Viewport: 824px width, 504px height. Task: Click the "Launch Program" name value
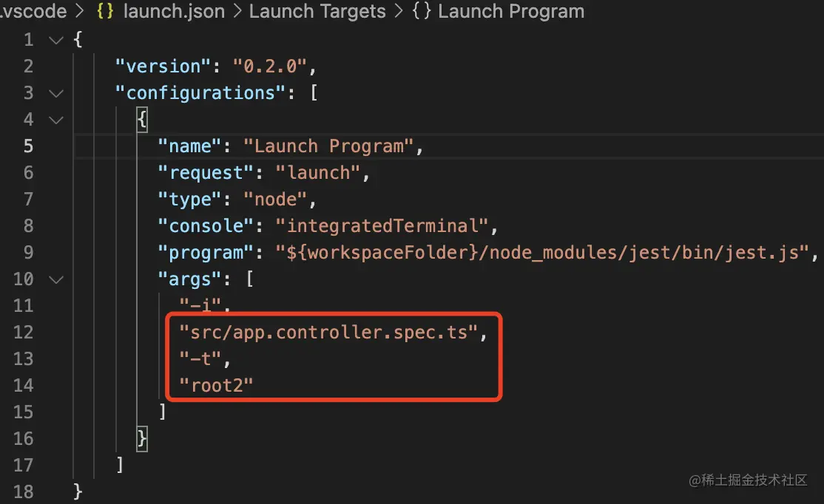pyautogui.click(x=329, y=146)
